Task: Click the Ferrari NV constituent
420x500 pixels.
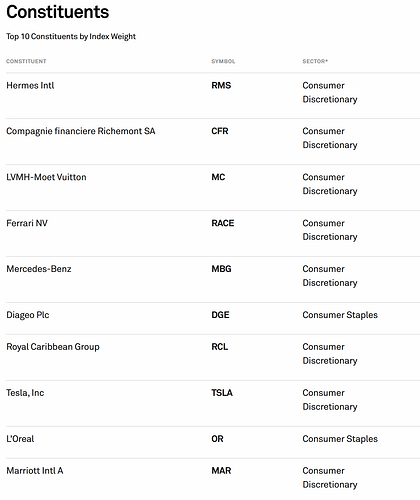Action: click(x=27, y=223)
